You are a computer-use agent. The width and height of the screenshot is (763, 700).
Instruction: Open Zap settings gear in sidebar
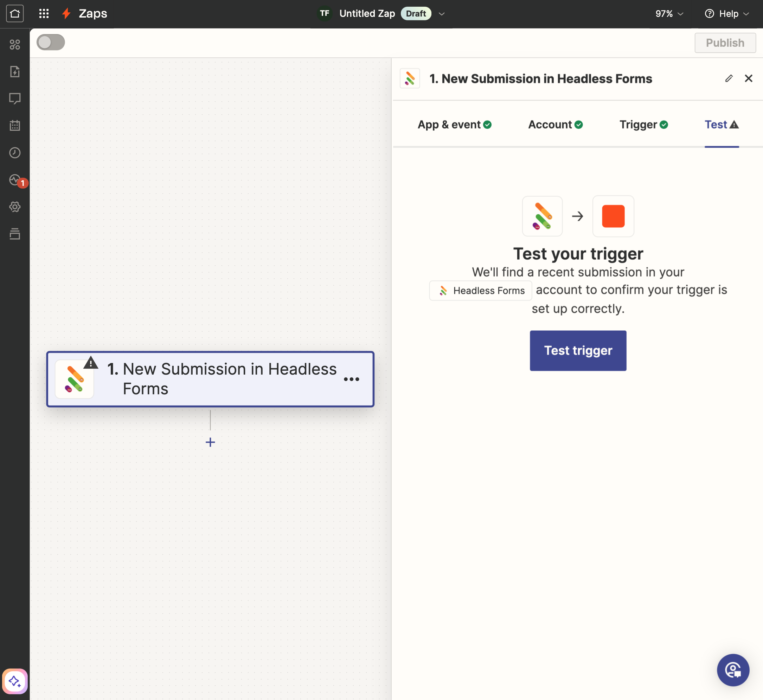(x=15, y=207)
